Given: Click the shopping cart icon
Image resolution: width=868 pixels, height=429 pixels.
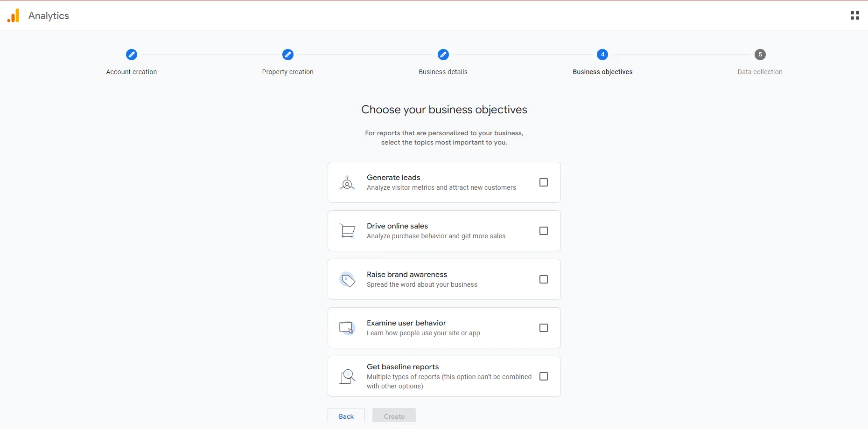Looking at the screenshot, I should 347,231.
